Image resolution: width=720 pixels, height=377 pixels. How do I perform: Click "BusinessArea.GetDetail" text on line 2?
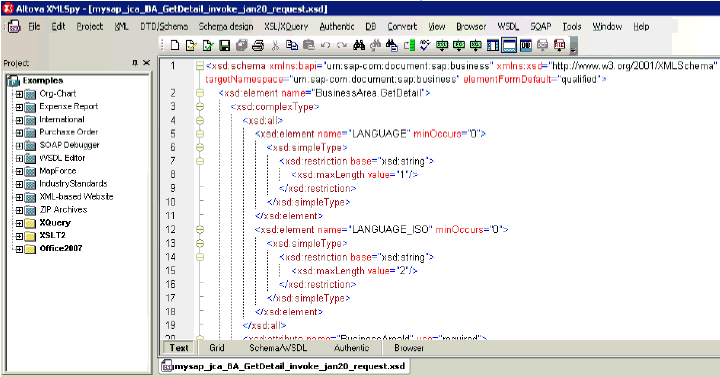click(368, 93)
